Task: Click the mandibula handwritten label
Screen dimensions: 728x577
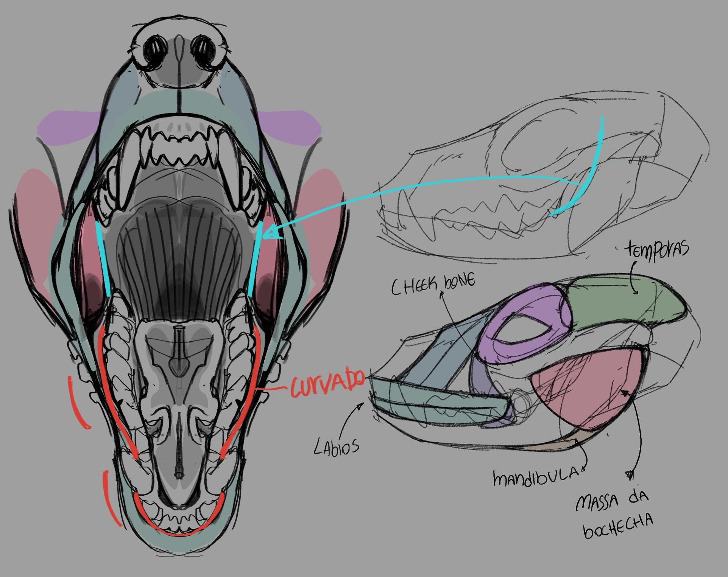Action: pyautogui.click(x=536, y=478)
